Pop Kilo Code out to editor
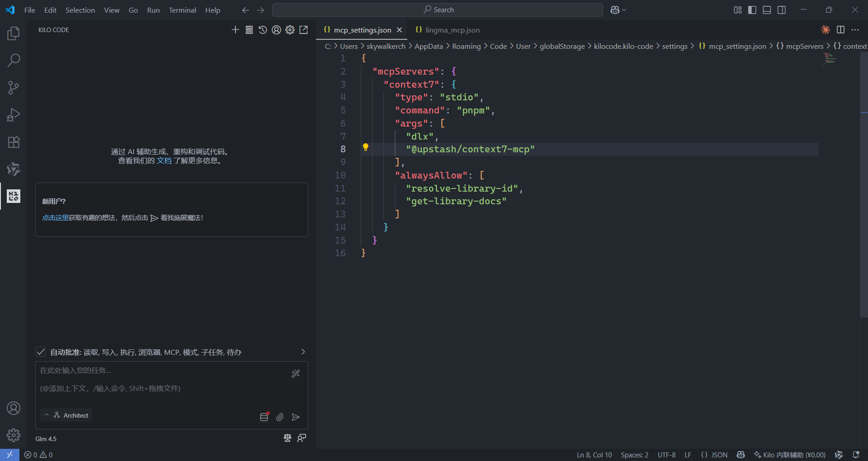The image size is (868, 461). coord(304,30)
